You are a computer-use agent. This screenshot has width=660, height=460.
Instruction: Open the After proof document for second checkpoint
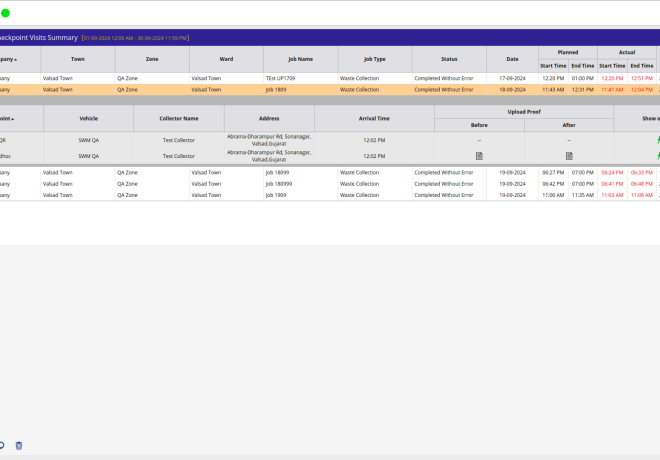click(569, 156)
